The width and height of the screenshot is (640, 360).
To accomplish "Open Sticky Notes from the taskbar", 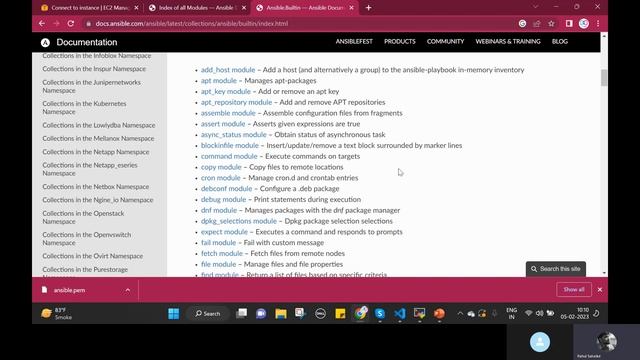I will pos(340,313).
